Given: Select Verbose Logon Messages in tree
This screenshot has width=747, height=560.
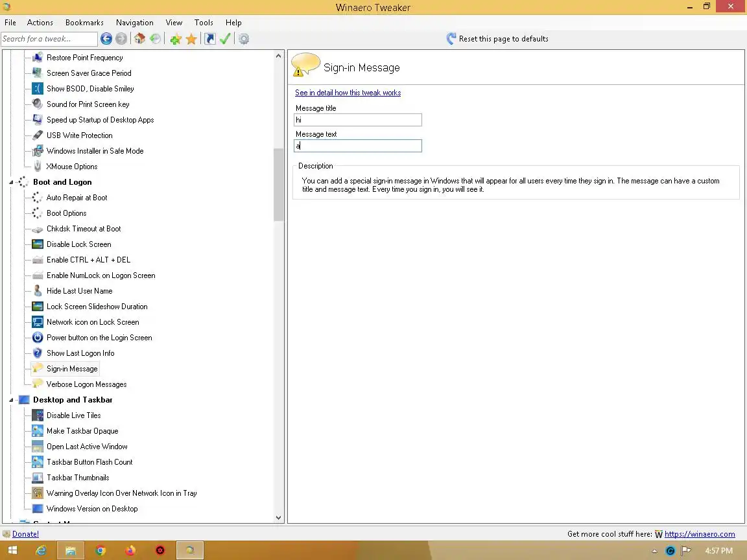Looking at the screenshot, I should coord(86,384).
